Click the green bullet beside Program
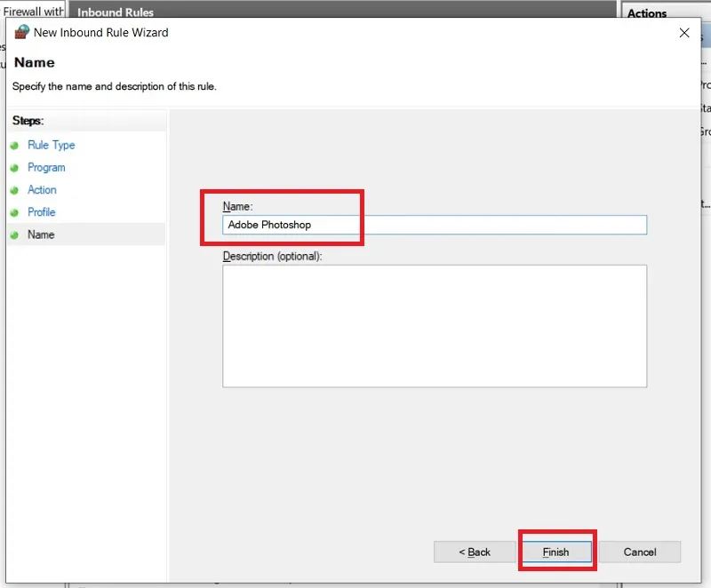 click(14, 168)
